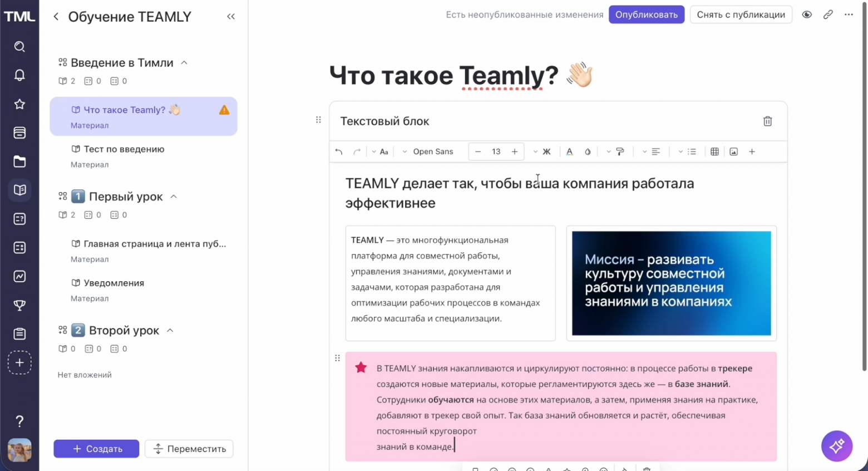
Task: Click Снять с публикации
Action: pyautogui.click(x=741, y=15)
